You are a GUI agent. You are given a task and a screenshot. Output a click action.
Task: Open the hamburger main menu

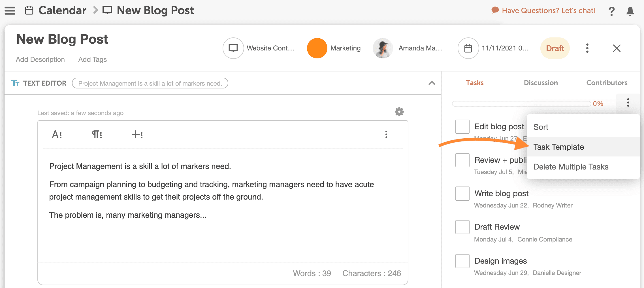point(10,10)
